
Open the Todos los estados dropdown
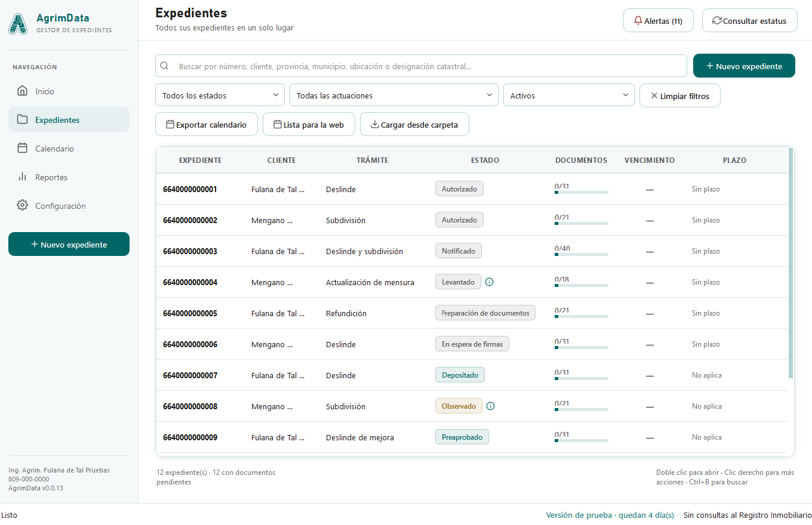[x=220, y=95]
